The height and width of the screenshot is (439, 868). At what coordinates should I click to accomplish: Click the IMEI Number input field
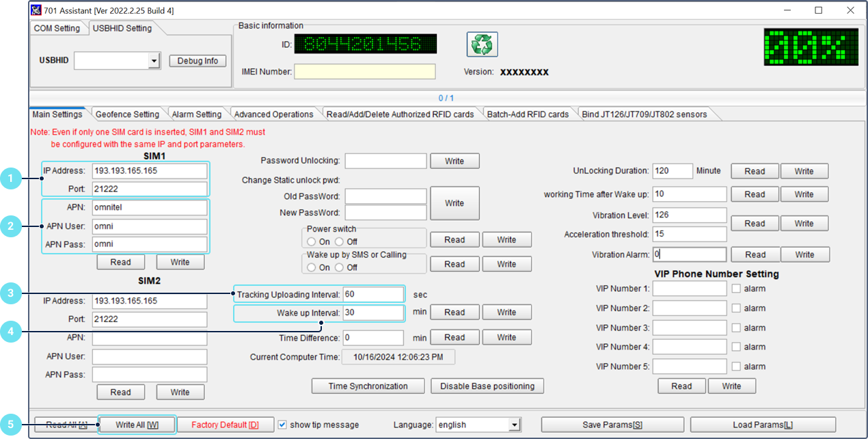pyautogui.click(x=364, y=72)
